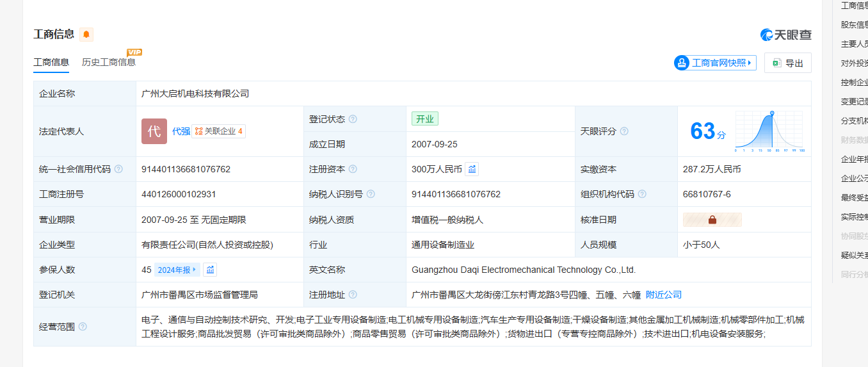Click the help icon beside 天眼评分
The width and height of the screenshot is (868, 367).
pyautogui.click(x=624, y=131)
